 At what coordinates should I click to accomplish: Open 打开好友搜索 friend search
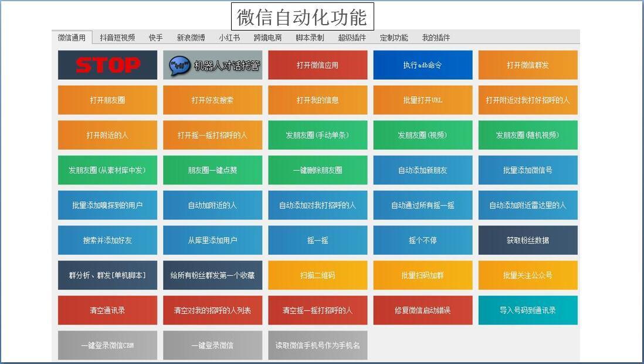click(212, 100)
